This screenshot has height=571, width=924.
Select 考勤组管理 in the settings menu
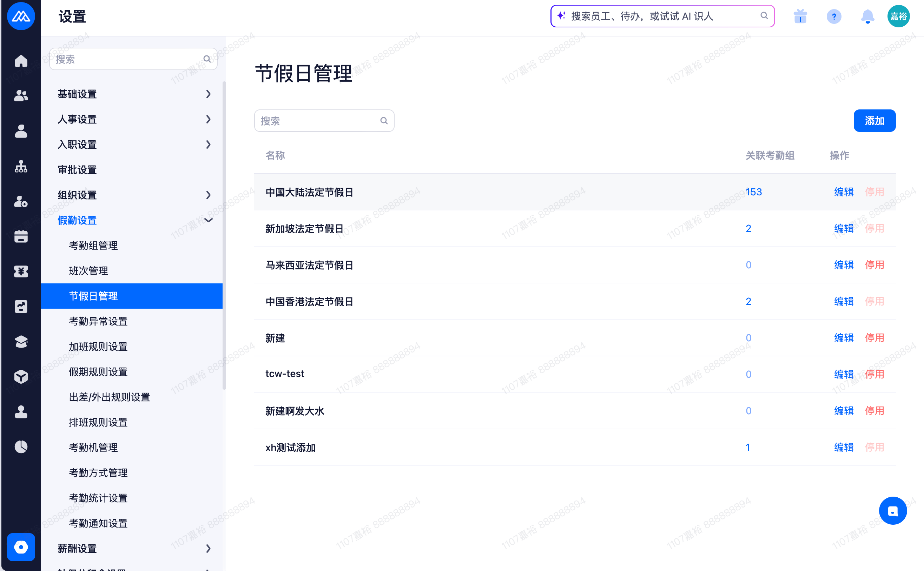coord(93,246)
